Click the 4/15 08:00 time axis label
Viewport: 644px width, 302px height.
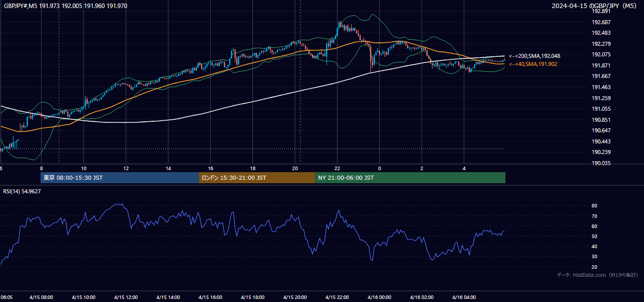point(41,297)
